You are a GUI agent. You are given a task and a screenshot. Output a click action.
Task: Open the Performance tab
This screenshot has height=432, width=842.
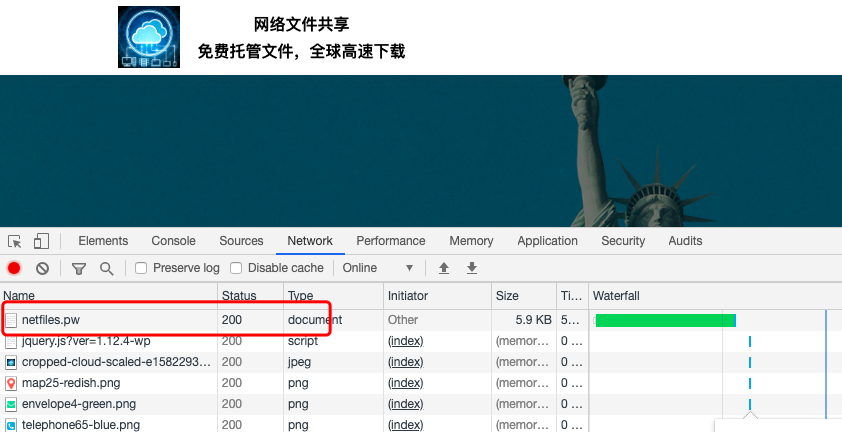tap(390, 241)
